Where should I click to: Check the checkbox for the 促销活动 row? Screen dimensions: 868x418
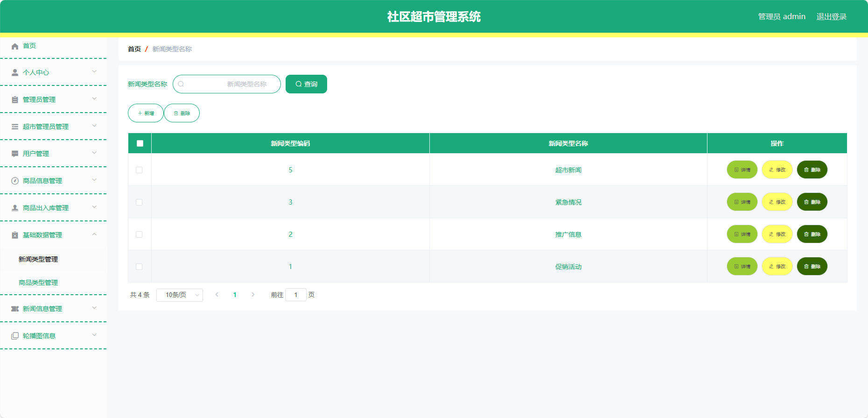[139, 267]
